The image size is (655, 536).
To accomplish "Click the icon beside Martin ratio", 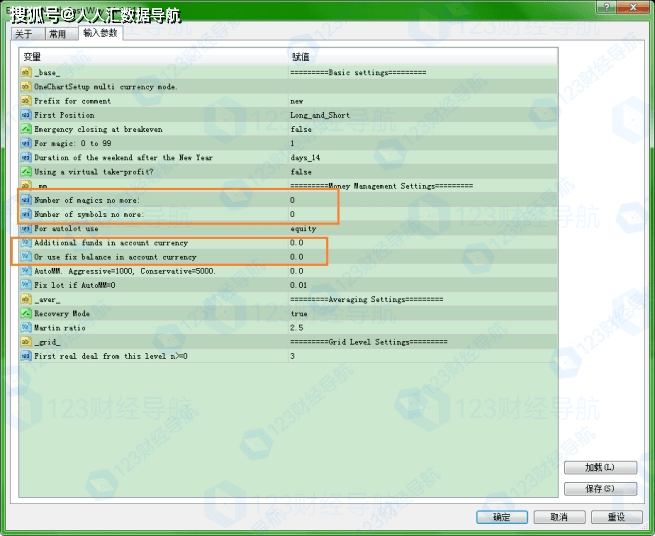I will [26, 328].
